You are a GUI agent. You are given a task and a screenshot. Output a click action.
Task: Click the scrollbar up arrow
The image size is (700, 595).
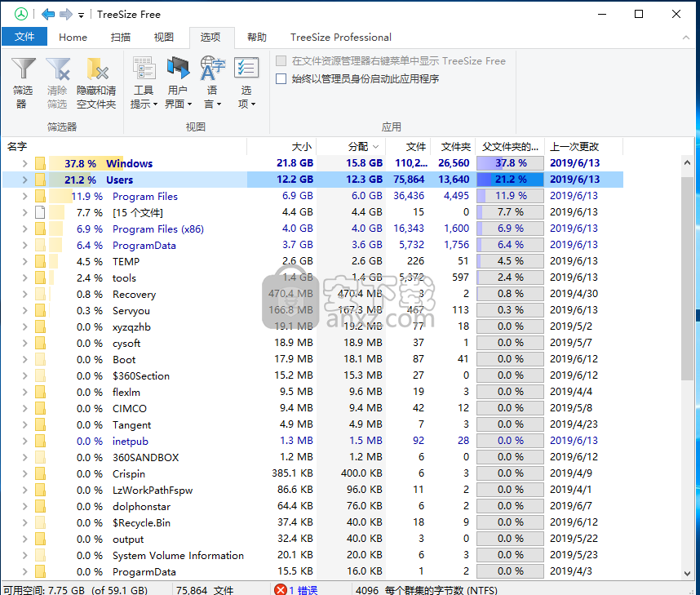[x=687, y=162]
